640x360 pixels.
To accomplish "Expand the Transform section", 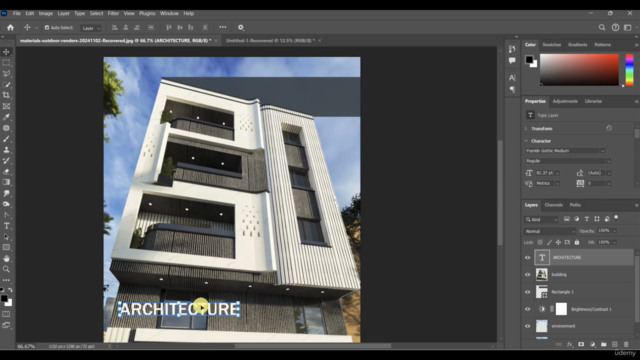I will 526,129.
